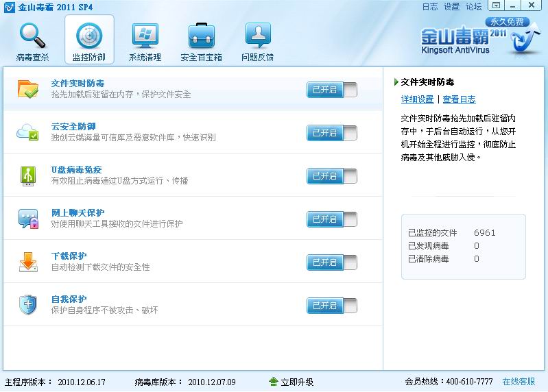
Task: Toggle 下载保护 switch
Action: coord(332,263)
